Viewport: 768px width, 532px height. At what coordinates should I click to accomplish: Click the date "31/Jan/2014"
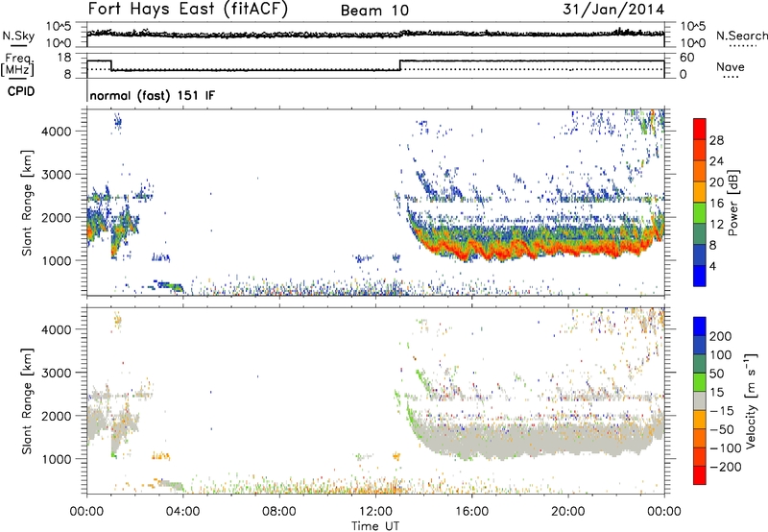point(613,10)
